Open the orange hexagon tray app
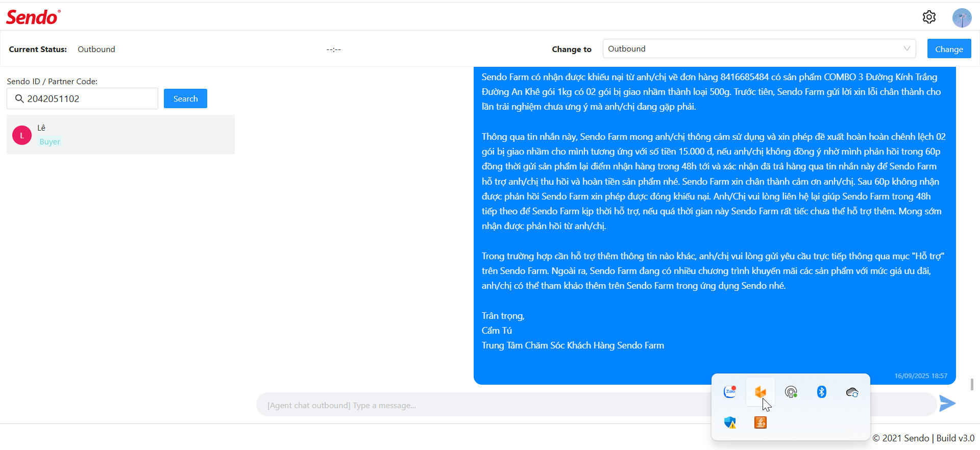Image resolution: width=980 pixels, height=450 pixels. (761, 392)
